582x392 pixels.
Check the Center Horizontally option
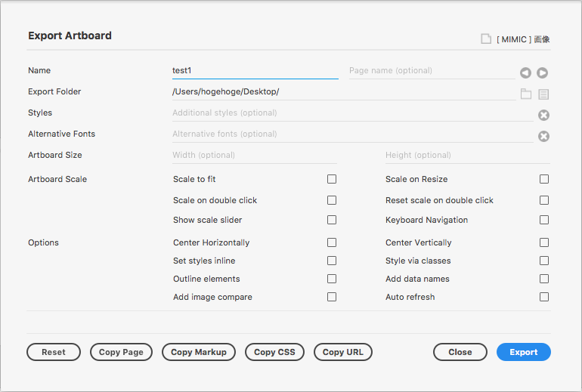(x=332, y=242)
